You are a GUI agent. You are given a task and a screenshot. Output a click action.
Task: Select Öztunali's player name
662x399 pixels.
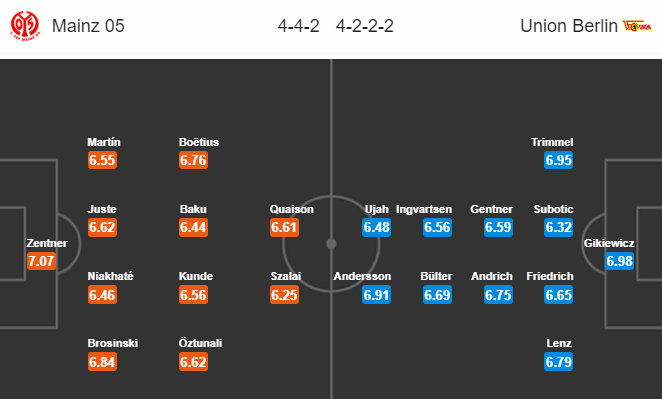(201, 343)
